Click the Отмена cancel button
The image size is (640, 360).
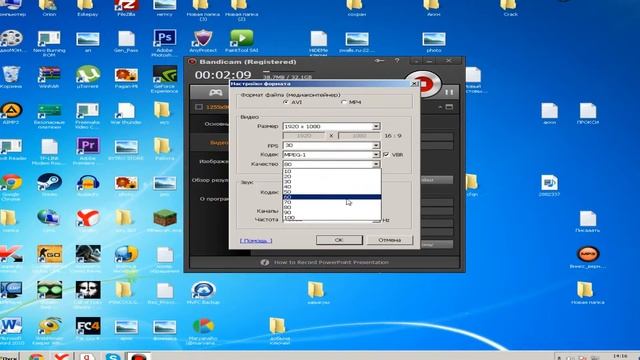coord(389,240)
